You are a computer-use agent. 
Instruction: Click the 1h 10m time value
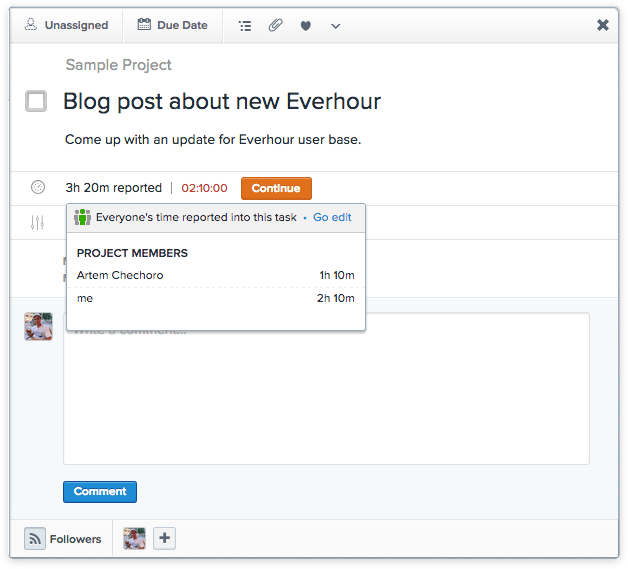pyautogui.click(x=337, y=275)
